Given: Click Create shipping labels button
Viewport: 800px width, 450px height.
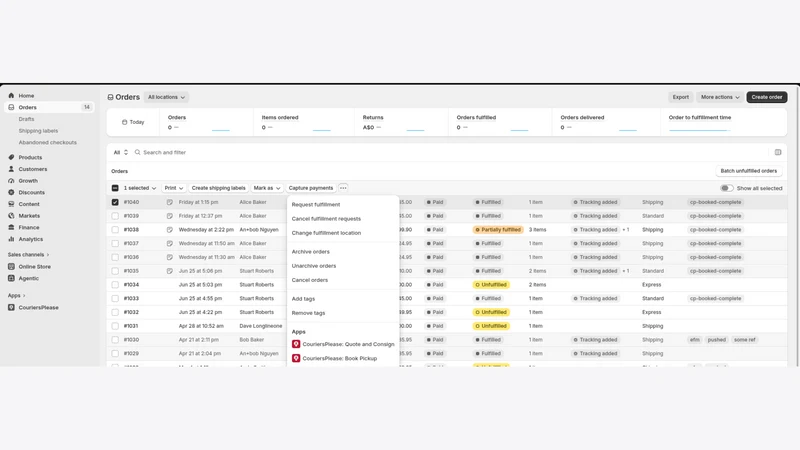Looking at the screenshot, I should point(218,188).
